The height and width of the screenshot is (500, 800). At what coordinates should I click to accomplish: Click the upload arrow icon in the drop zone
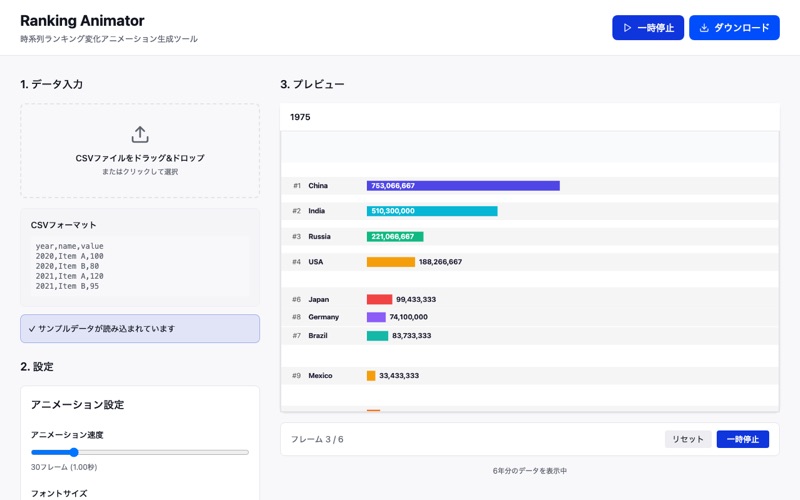pos(140,135)
